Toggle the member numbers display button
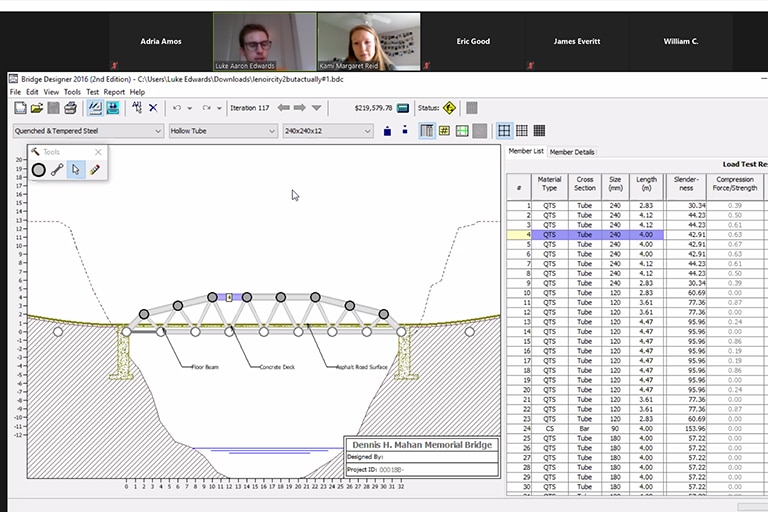 444,131
